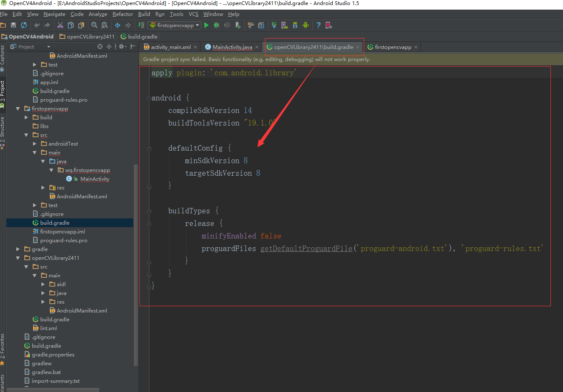Select MainActivity in project tree
The width and height of the screenshot is (563, 392).
(95, 179)
